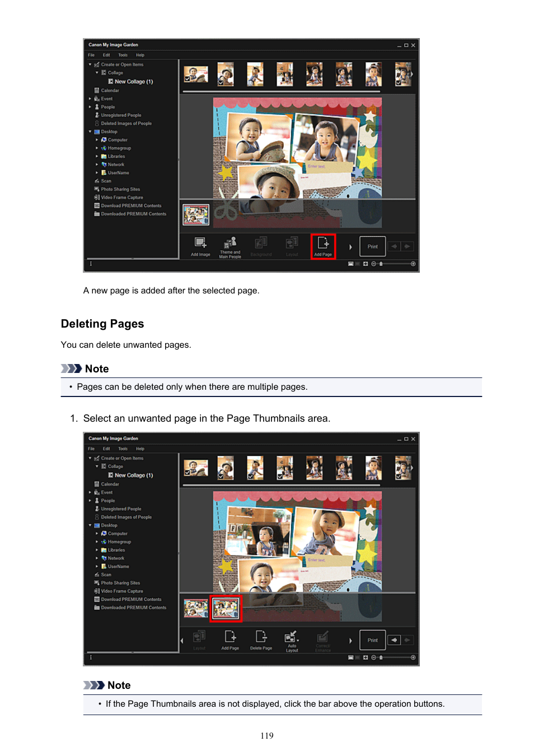The width and height of the screenshot is (534, 756).
Task: Select the page thumbnail in upper window
Action: (196, 214)
